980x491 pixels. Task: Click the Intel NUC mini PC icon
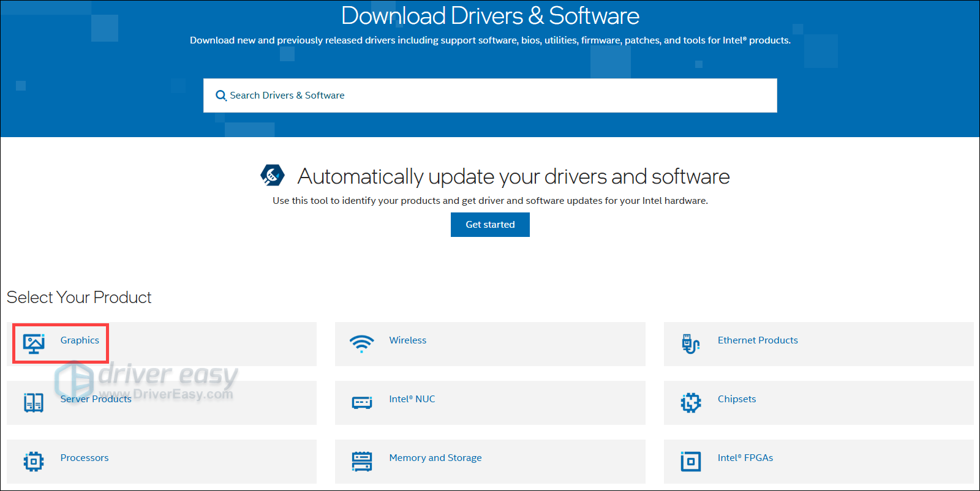coord(361,402)
